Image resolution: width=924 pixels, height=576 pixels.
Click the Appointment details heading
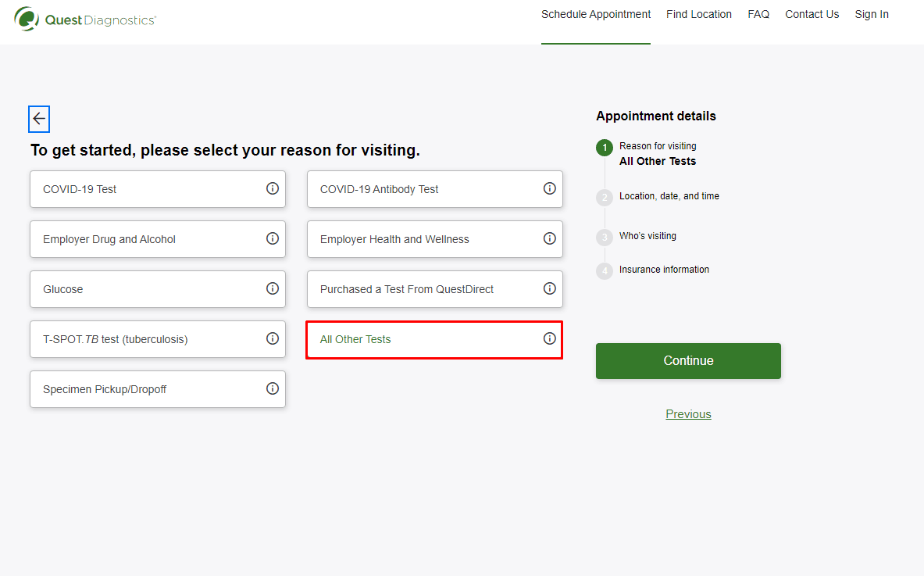656,116
